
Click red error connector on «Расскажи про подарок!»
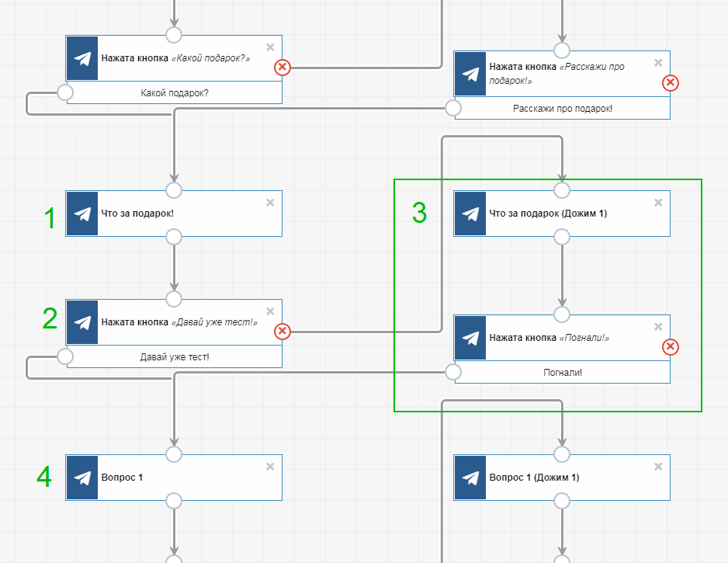pos(671,83)
